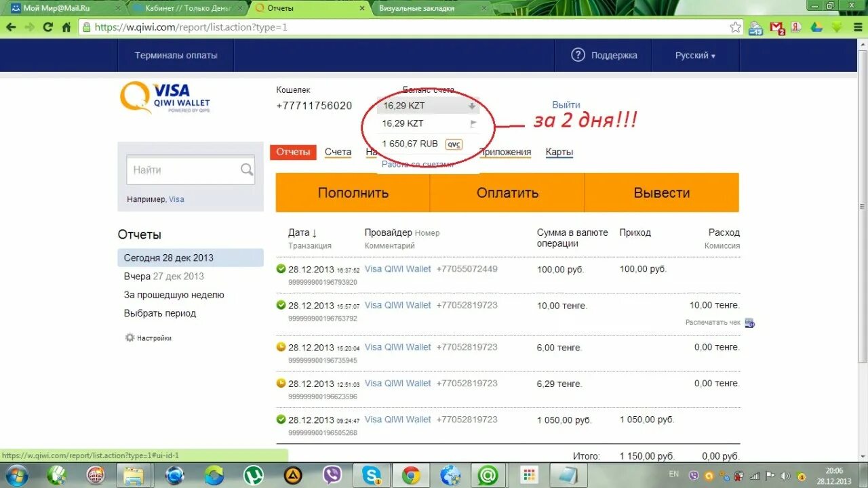Open the Chrome menu hamburger icon

click(856, 27)
